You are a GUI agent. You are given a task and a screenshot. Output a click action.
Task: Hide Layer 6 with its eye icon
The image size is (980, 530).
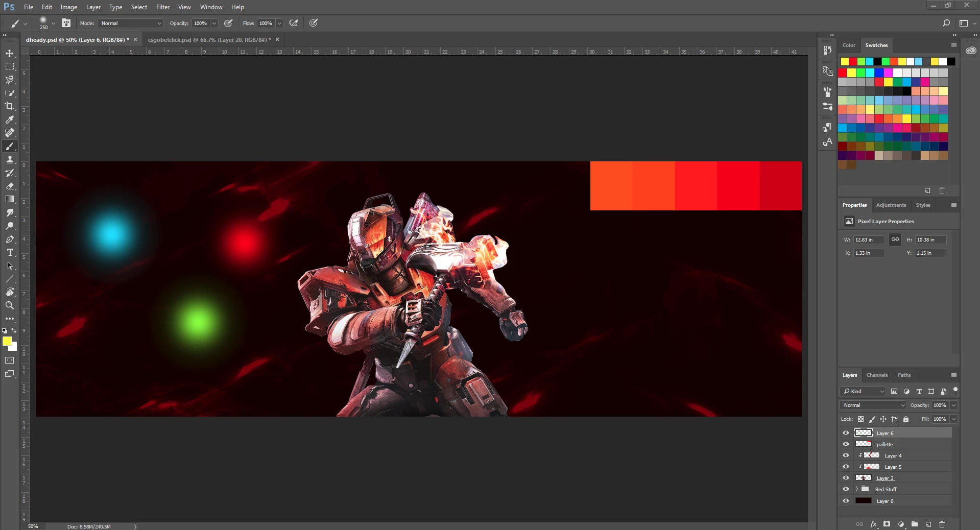[x=846, y=433]
